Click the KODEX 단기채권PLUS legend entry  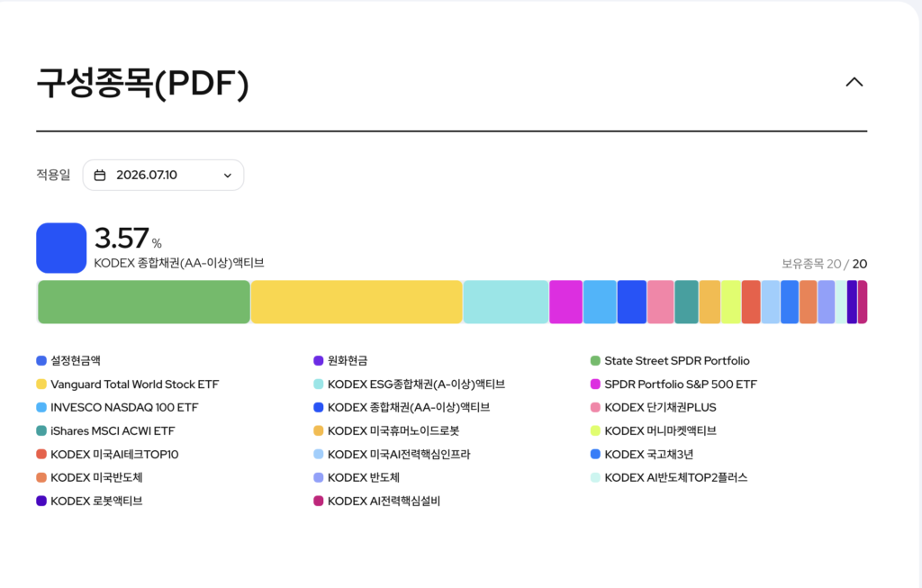point(654,407)
